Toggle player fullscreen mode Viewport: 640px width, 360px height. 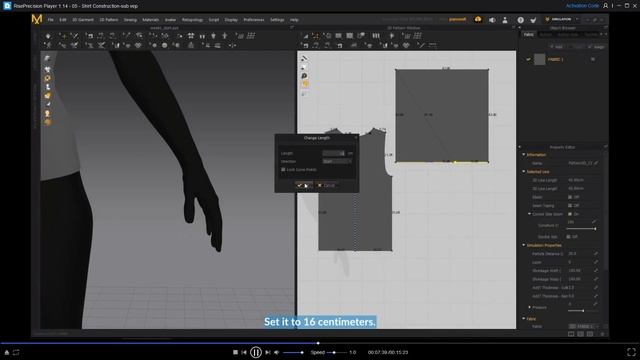point(631,352)
